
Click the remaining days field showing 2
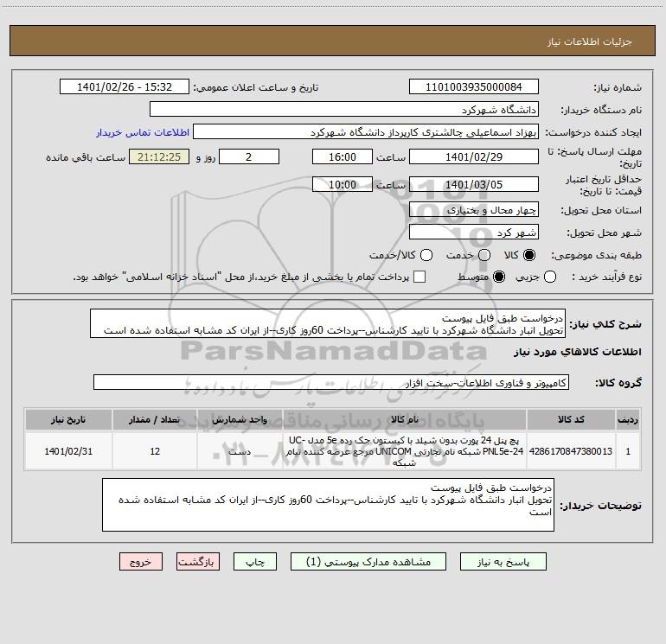point(249,156)
